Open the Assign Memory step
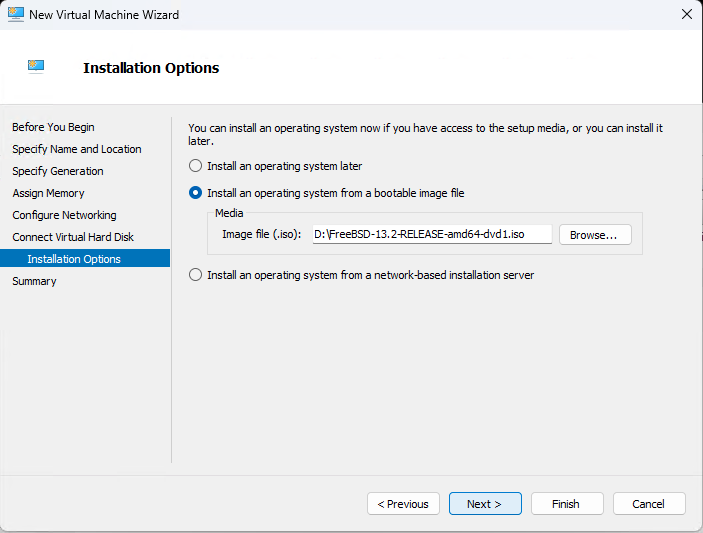 (x=48, y=193)
